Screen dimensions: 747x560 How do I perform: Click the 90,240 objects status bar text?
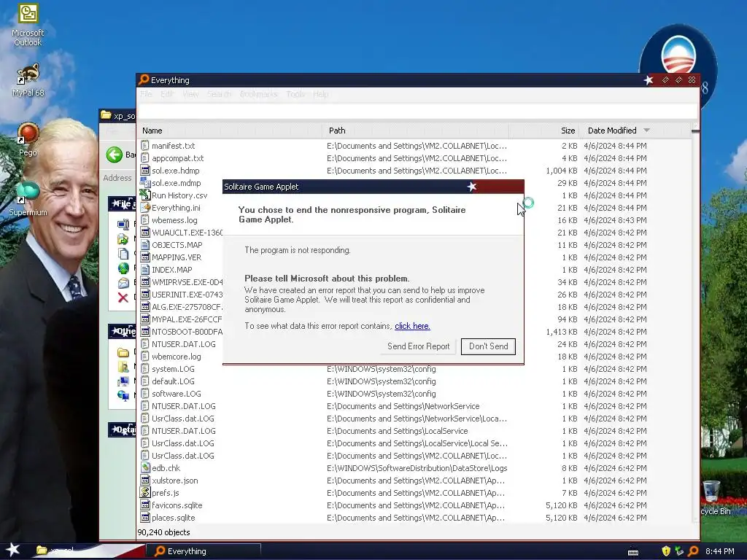tap(163, 532)
